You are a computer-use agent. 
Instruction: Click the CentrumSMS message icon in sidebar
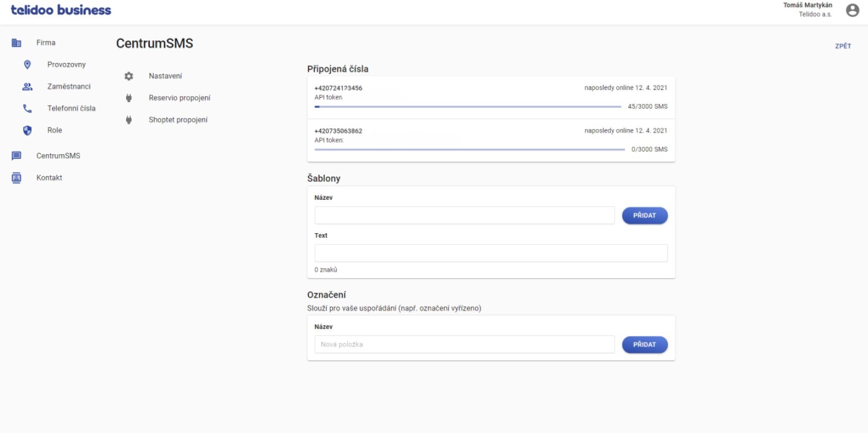(x=17, y=156)
